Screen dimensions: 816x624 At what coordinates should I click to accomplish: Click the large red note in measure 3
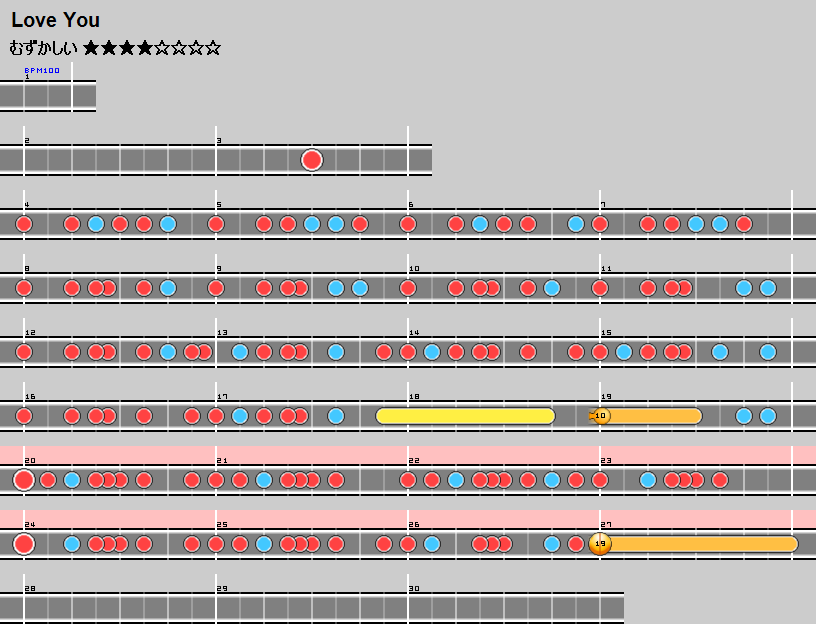click(312, 160)
